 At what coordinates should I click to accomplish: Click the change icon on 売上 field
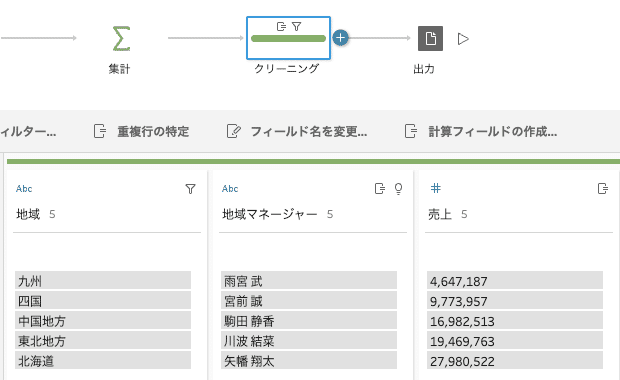(603, 189)
